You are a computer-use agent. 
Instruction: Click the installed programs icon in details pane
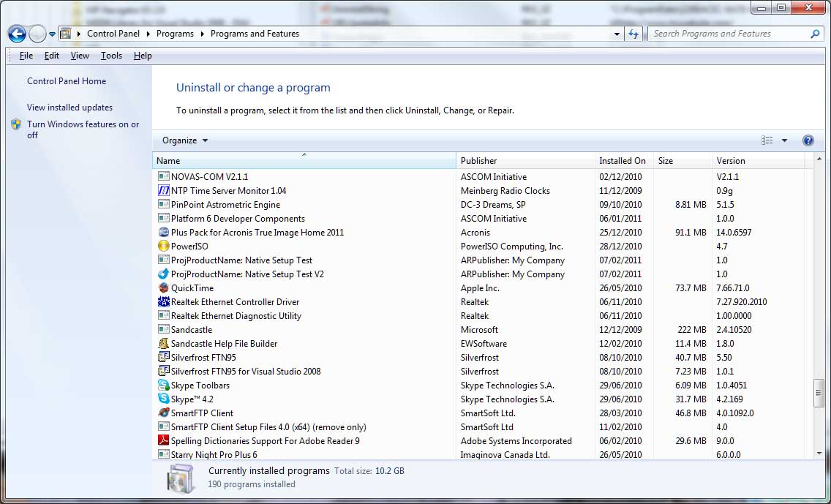pyautogui.click(x=181, y=478)
